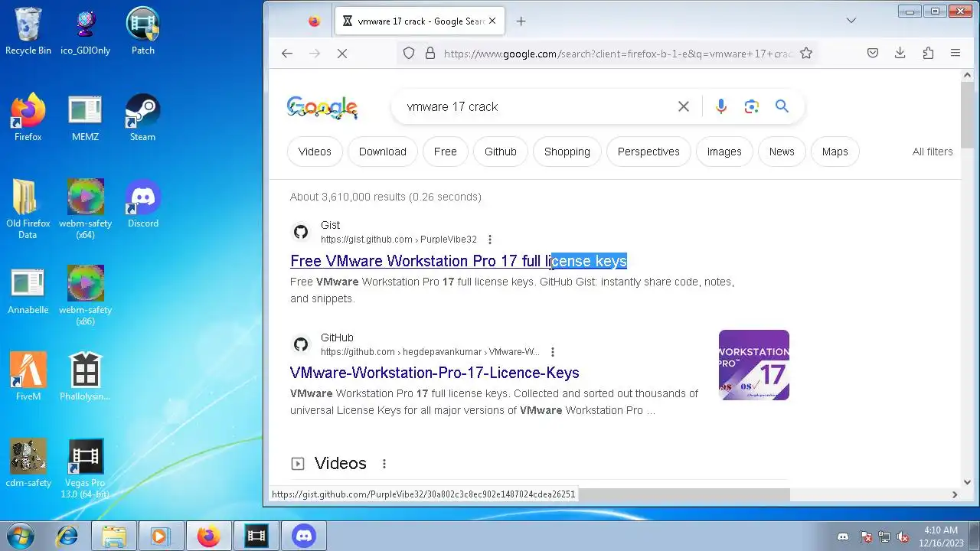Open VMware-Workstation-Pro-17-Licence-Keys link

434,373
